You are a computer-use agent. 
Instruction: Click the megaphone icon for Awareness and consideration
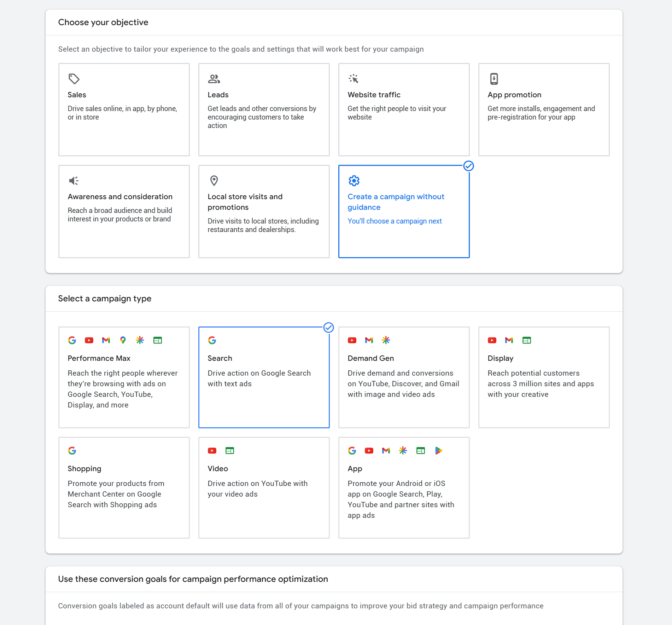click(x=74, y=181)
